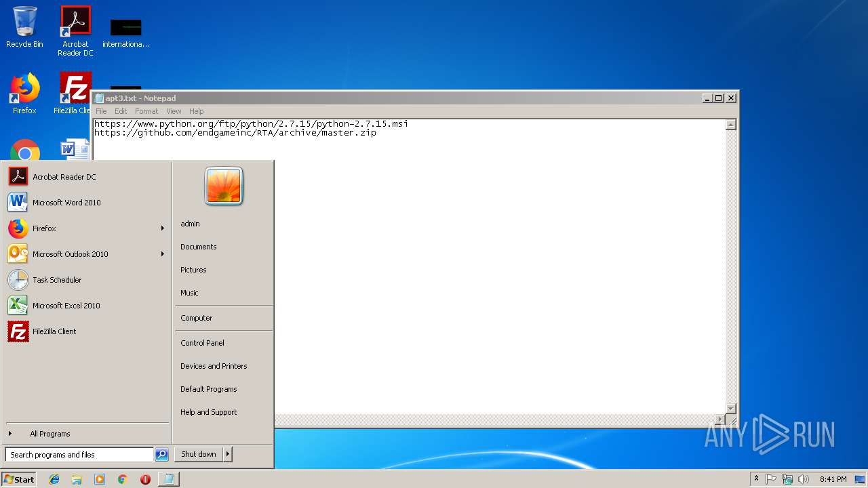Click Notepad vertical scrollbar up arrow
Screen dimensions: 868x488
[x=730, y=125]
